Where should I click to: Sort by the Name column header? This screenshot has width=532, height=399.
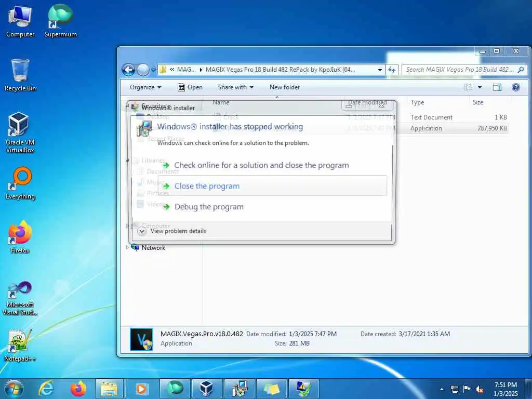(221, 102)
